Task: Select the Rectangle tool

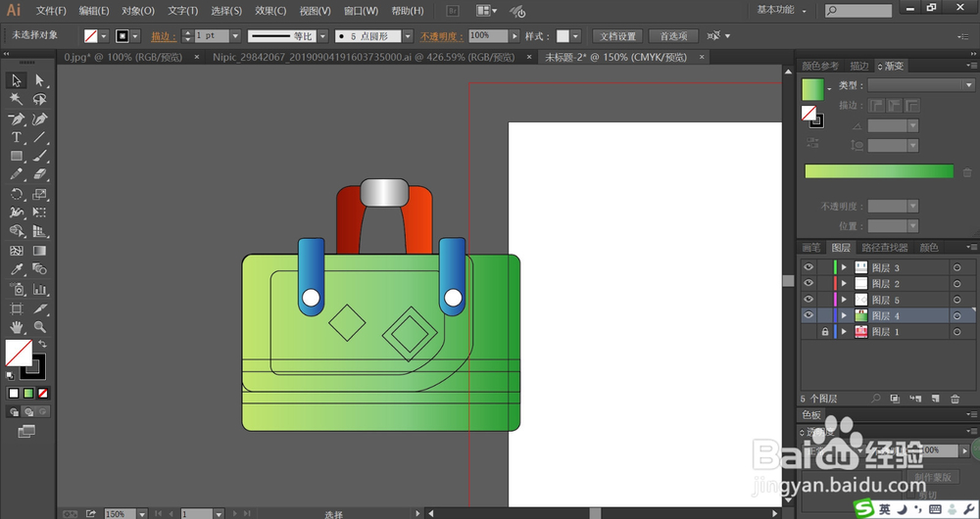Action: click(x=17, y=156)
